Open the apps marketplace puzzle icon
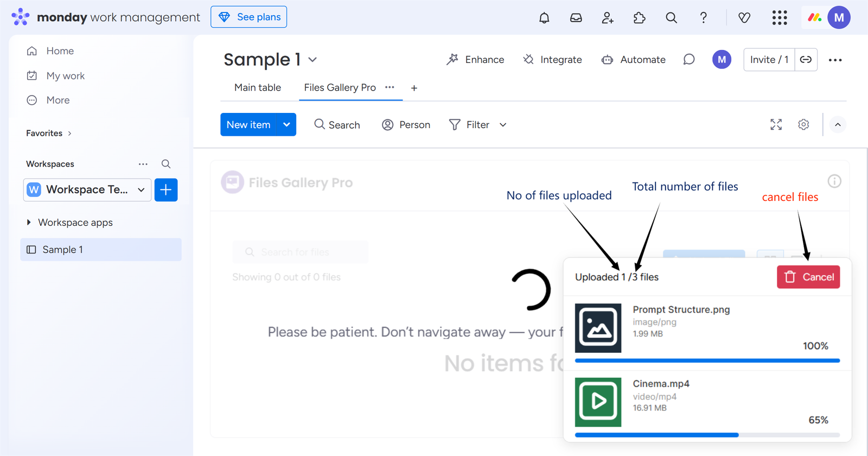 coord(640,18)
